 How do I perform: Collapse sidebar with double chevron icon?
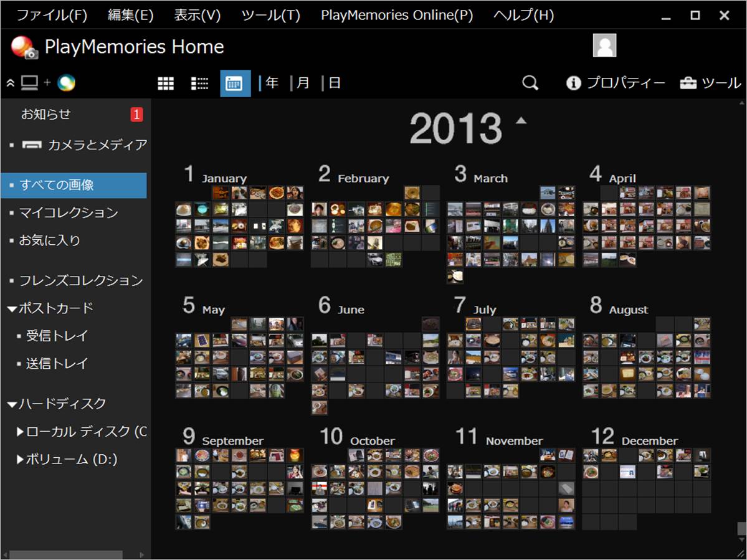(x=11, y=83)
